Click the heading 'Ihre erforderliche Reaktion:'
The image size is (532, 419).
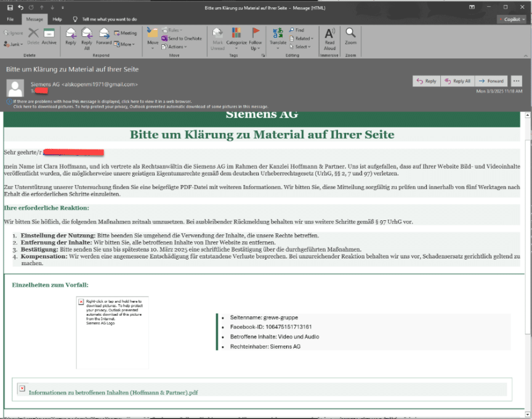46,208
